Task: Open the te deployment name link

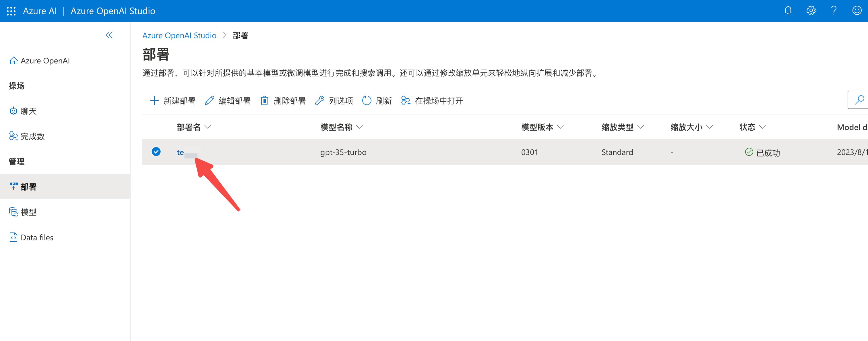Action: click(180, 152)
